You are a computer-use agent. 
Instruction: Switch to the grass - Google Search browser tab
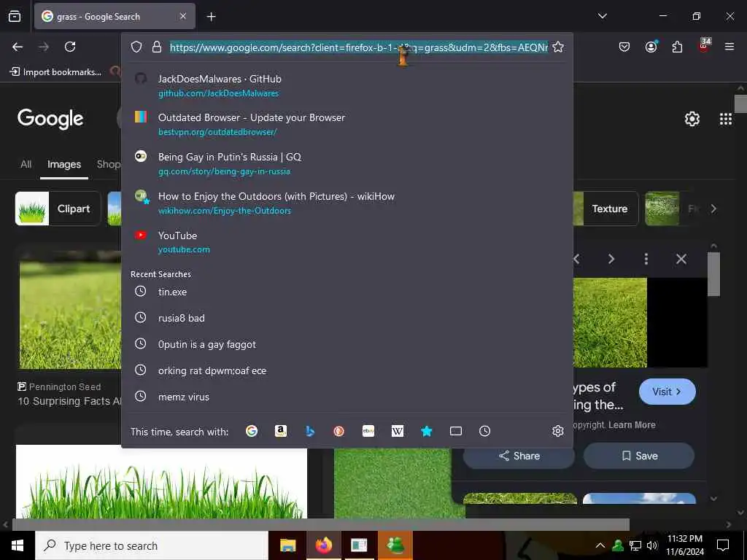pyautogui.click(x=115, y=17)
